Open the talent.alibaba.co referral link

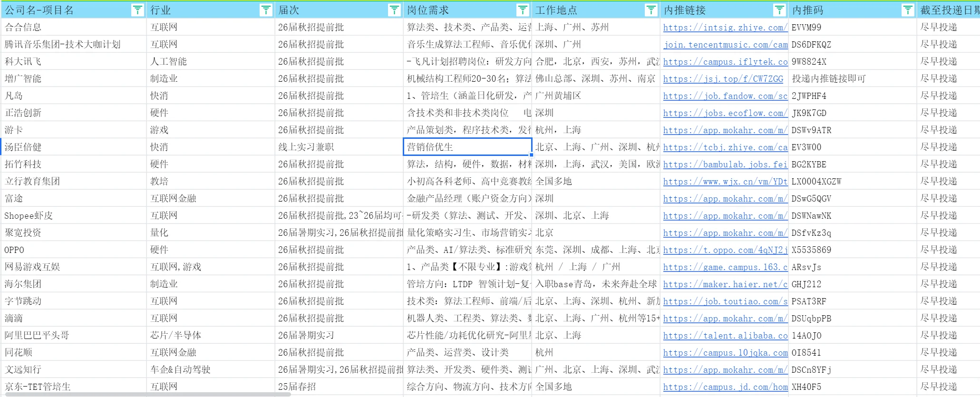[725, 336]
